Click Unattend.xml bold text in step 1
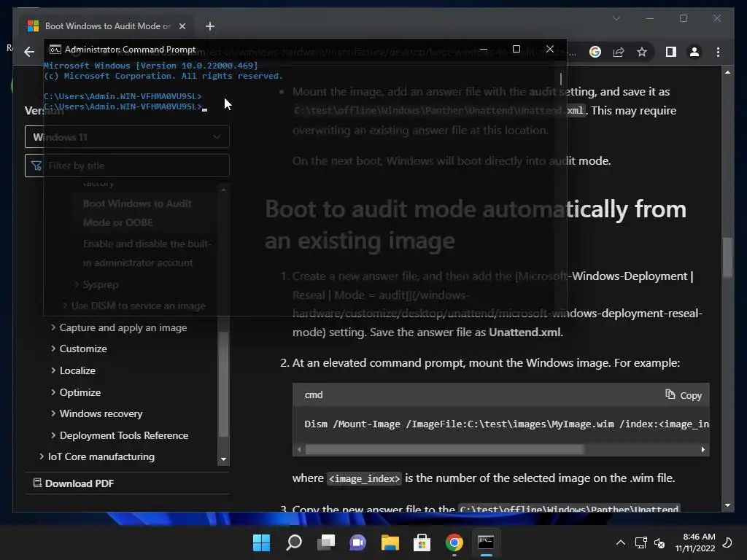Viewport: 747px width, 560px height. point(525,332)
